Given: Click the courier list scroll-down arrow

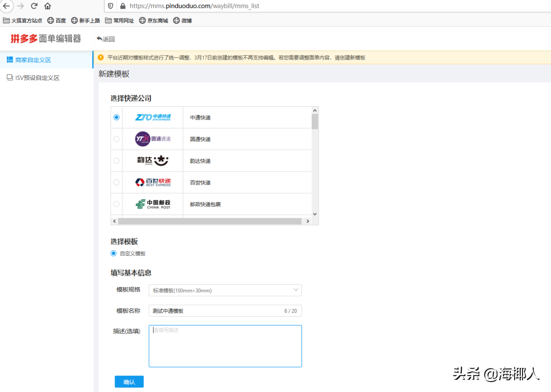Looking at the screenshot, I should coord(315,214).
